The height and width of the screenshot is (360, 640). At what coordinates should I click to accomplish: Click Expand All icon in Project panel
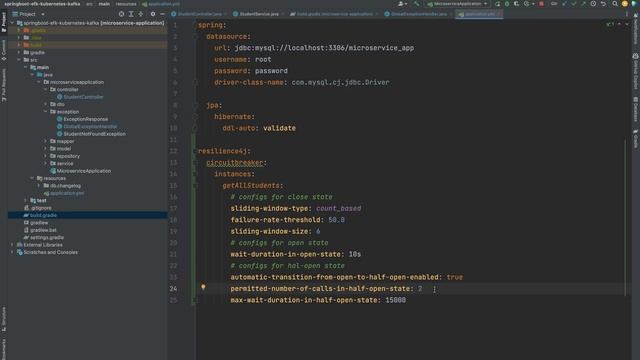(131, 14)
